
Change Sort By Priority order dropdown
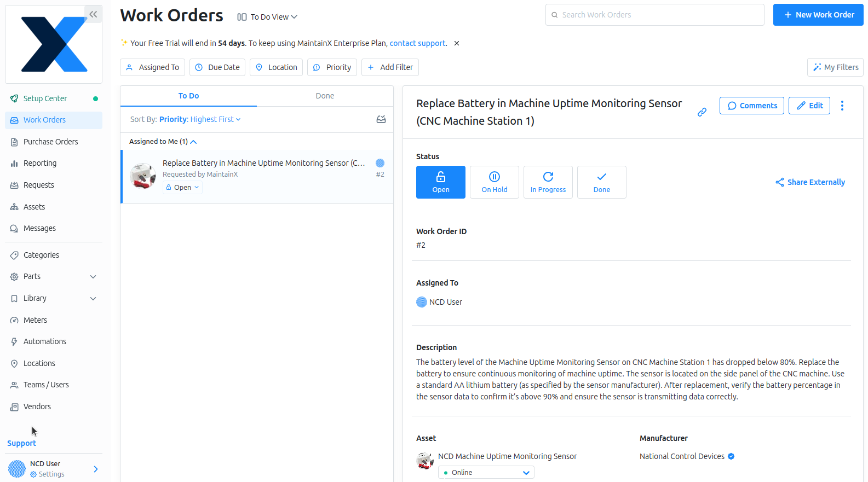[x=200, y=119]
